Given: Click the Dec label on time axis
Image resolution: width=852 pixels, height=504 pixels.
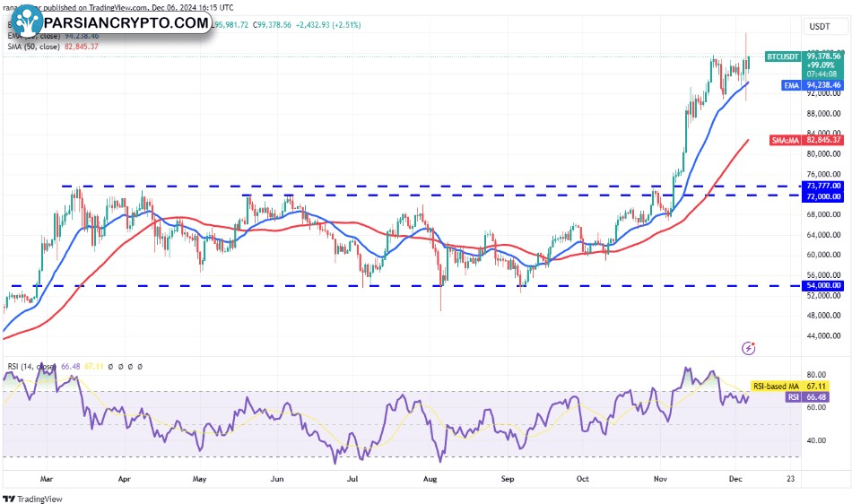Looking at the screenshot, I should pyautogui.click(x=735, y=479).
